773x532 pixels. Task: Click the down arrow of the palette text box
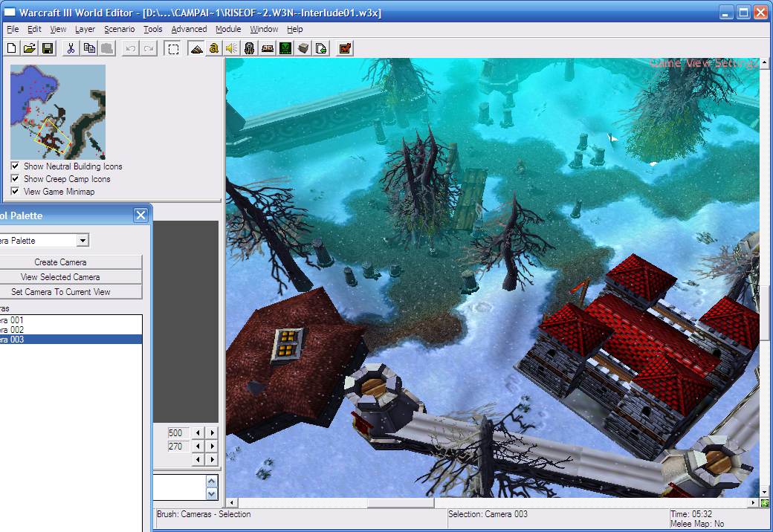click(212, 493)
